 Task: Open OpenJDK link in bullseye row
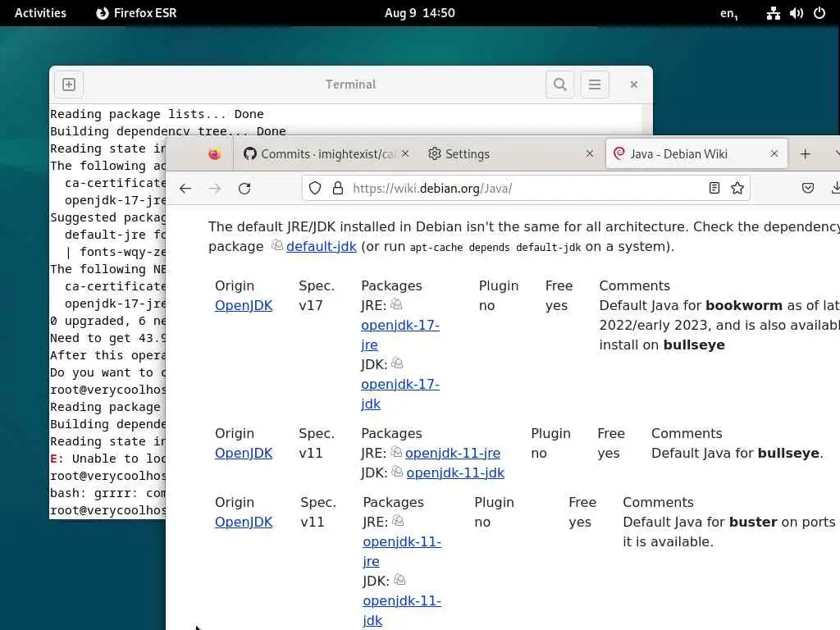click(x=244, y=453)
